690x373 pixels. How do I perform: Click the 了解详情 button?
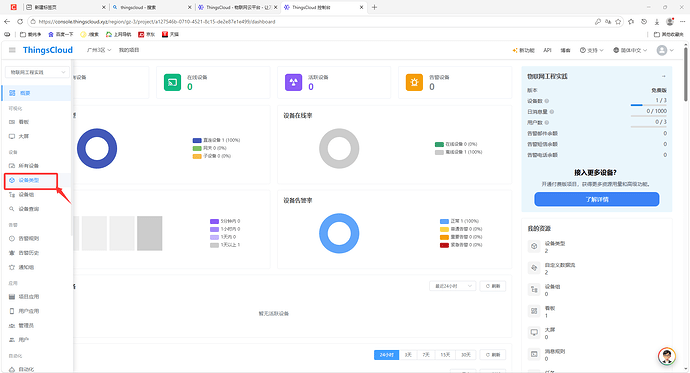(597, 199)
